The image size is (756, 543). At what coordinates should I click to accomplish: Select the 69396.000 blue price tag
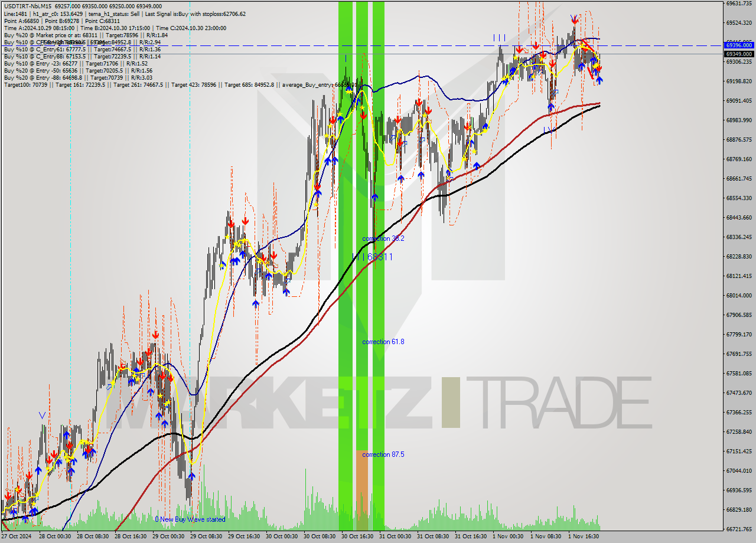739,45
